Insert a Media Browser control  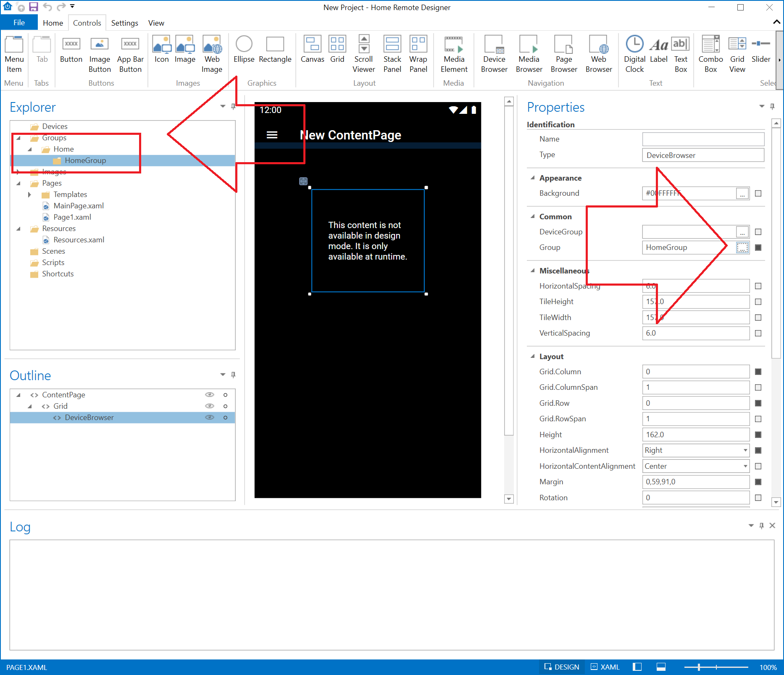tap(529, 55)
